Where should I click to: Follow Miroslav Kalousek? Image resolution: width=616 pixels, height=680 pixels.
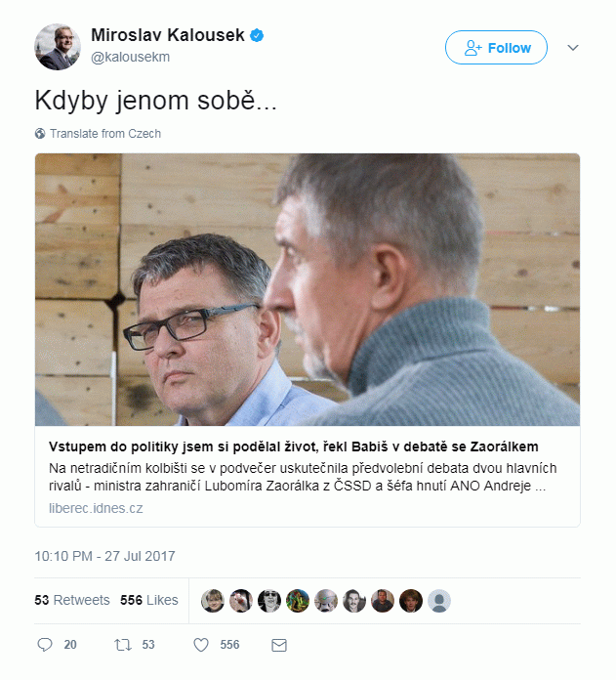point(496,48)
